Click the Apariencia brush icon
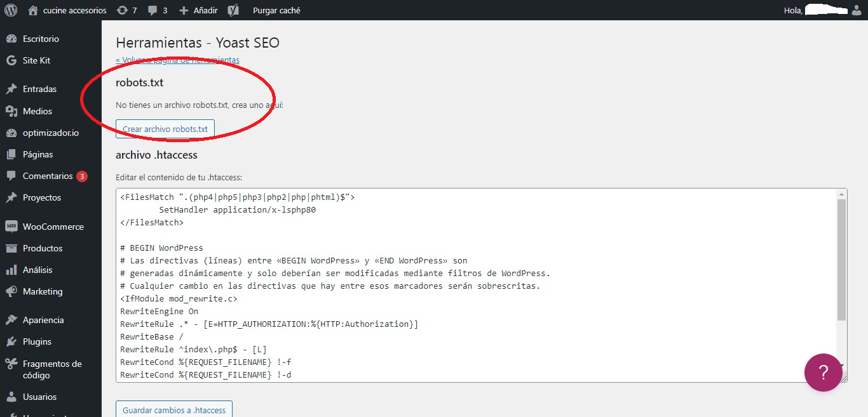This screenshot has height=417, width=868. 11,320
